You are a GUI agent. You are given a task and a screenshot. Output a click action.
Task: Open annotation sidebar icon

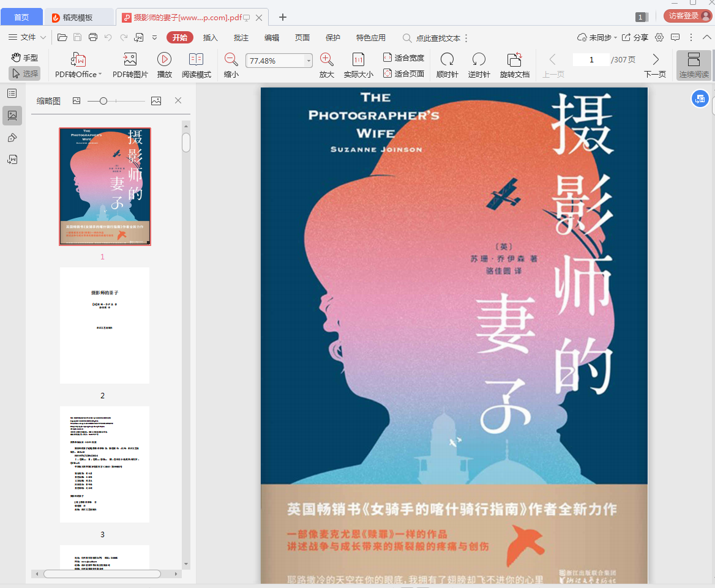[12, 138]
